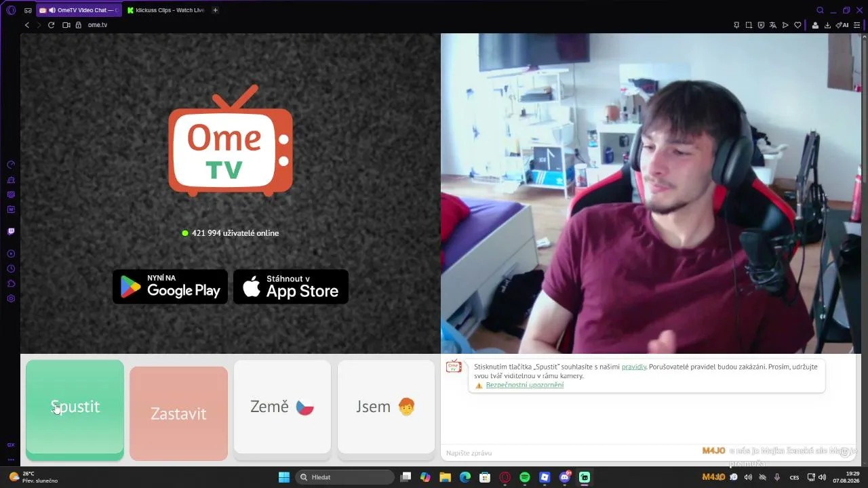Open the weather widget showing 26°C
Viewport: 868px width, 488px height.
point(33,477)
